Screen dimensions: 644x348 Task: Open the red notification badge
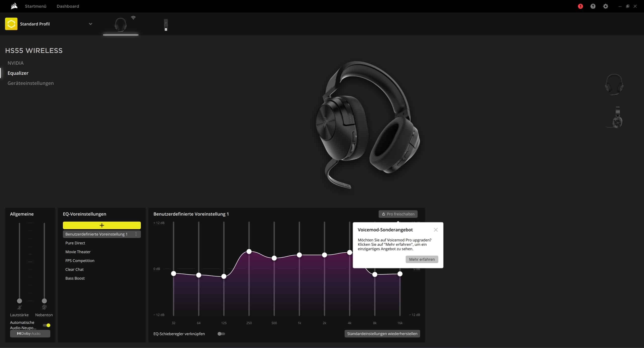(x=580, y=6)
